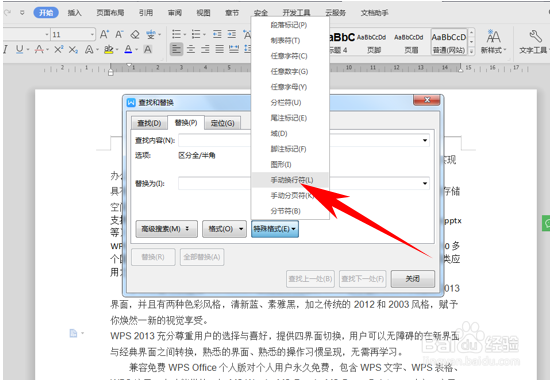Screen dimensions: 550x380
Task: Choose 制表符(T) menu entry
Action: (290, 40)
